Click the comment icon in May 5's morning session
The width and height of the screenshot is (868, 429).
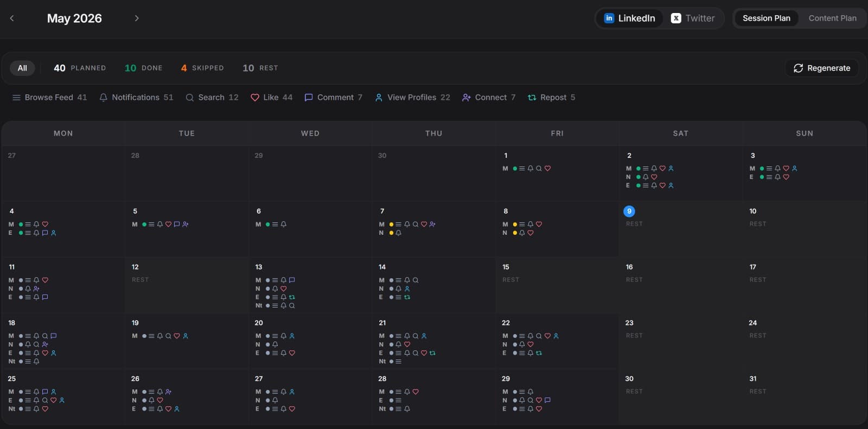(177, 225)
